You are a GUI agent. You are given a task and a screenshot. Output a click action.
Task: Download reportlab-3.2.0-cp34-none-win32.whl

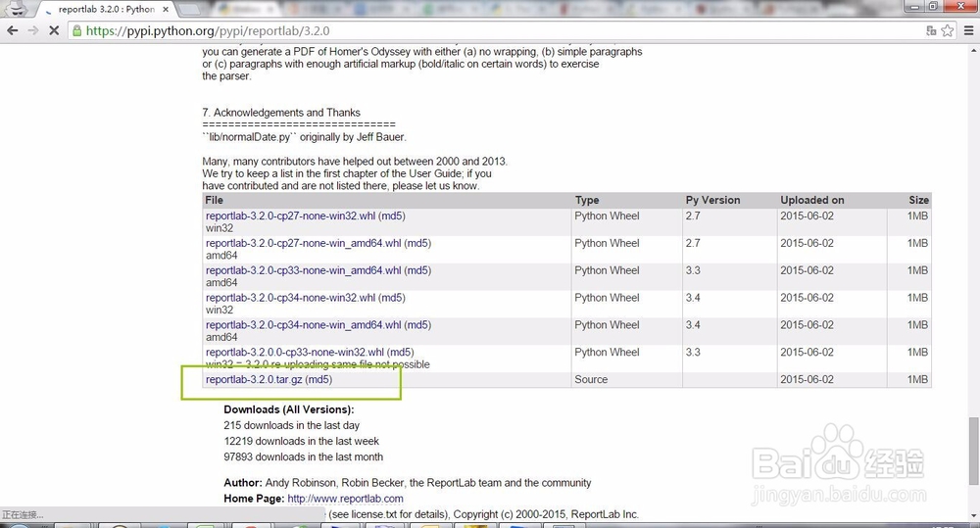pyautogui.click(x=291, y=298)
